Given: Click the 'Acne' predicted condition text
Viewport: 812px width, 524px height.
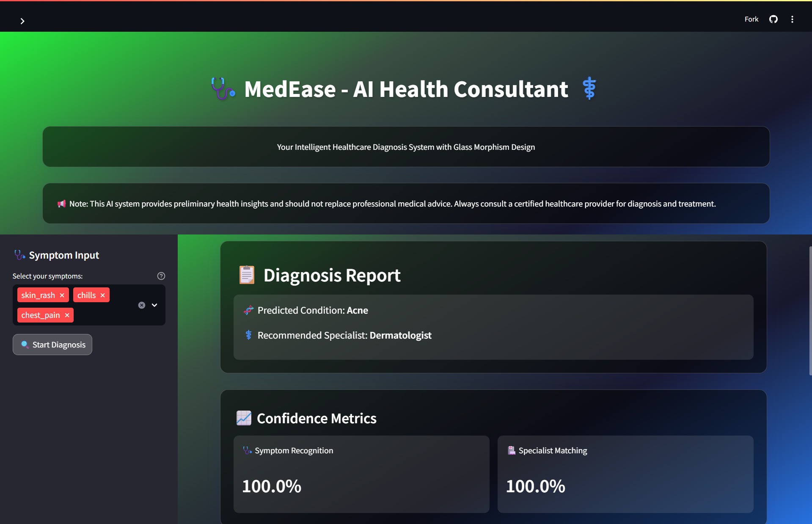Looking at the screenshot, I should click(357, 310).
